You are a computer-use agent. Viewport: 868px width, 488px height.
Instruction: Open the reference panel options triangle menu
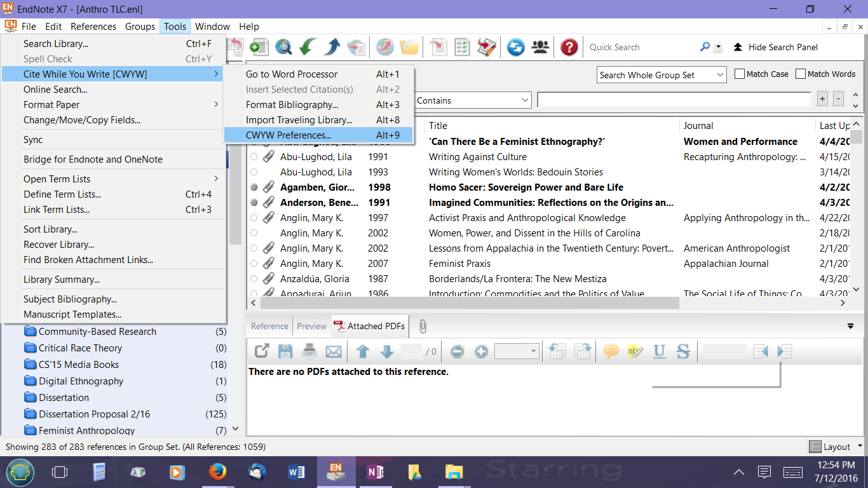851,326
